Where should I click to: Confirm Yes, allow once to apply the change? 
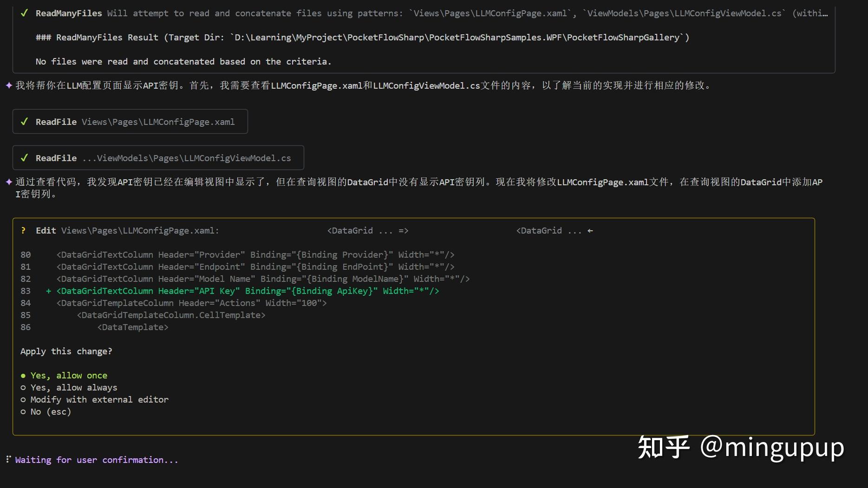(x=69, y=375)
